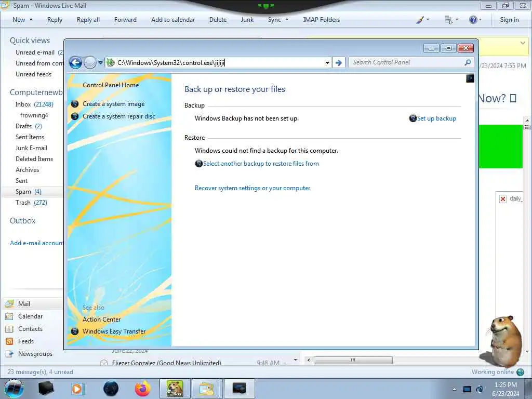532x399 pixels.
Task: Click the Windows Easy Transfer shield icon
Action: pos(75,331)
